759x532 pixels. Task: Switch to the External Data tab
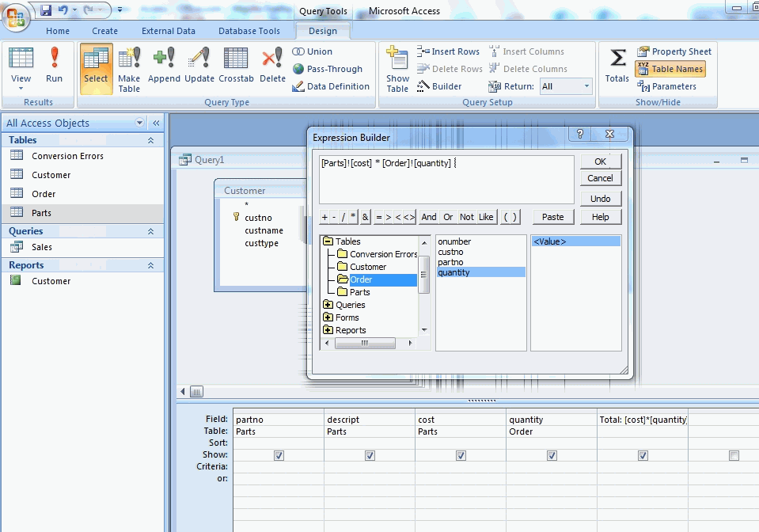point(168,31)
